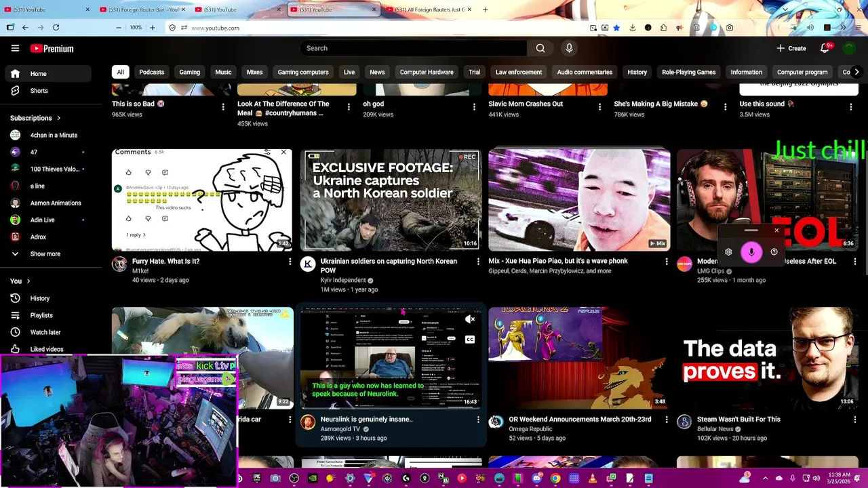
Task: Start voice search with the microphone
Action: pos(569,48)
